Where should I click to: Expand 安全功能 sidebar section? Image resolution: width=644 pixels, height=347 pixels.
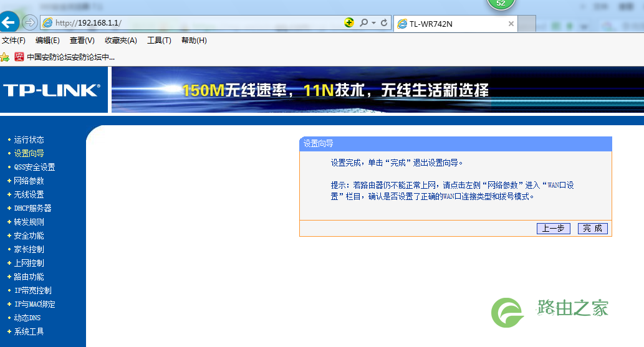pos(29,235)
